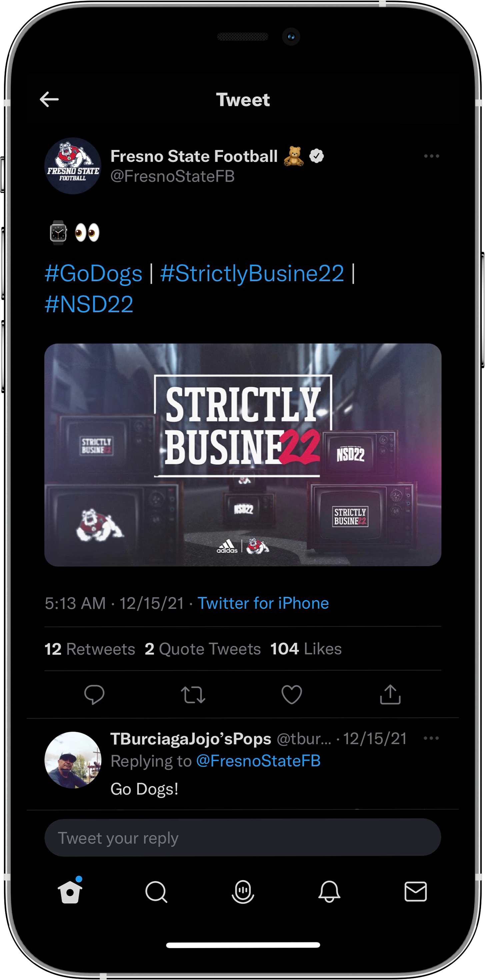Open the #StrictlyBusine22 hashtag
Screen dimensions: 485x980
pyautogui.click(x=252, y=273)
